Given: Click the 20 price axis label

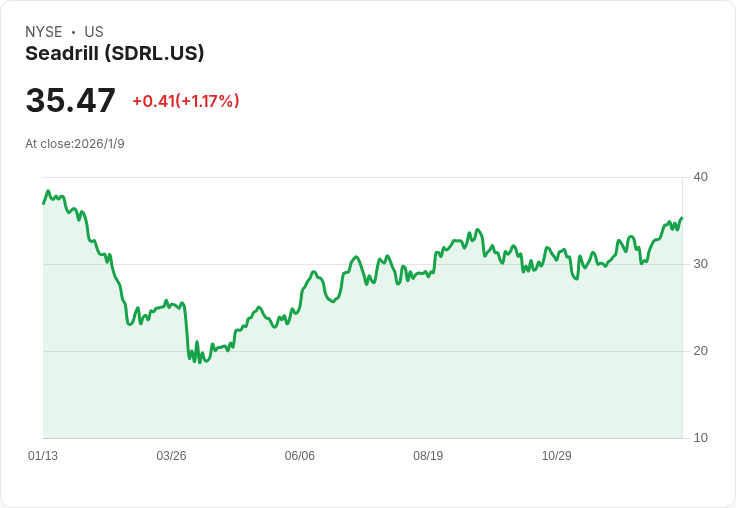Looking at the screenshot, I should [700, 351].
